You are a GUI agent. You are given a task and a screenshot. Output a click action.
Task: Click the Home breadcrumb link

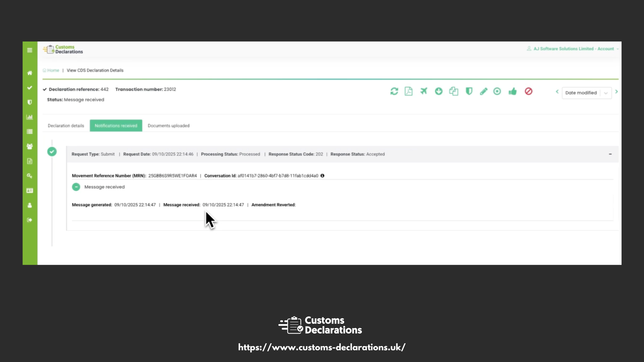(x=53, y=70)
